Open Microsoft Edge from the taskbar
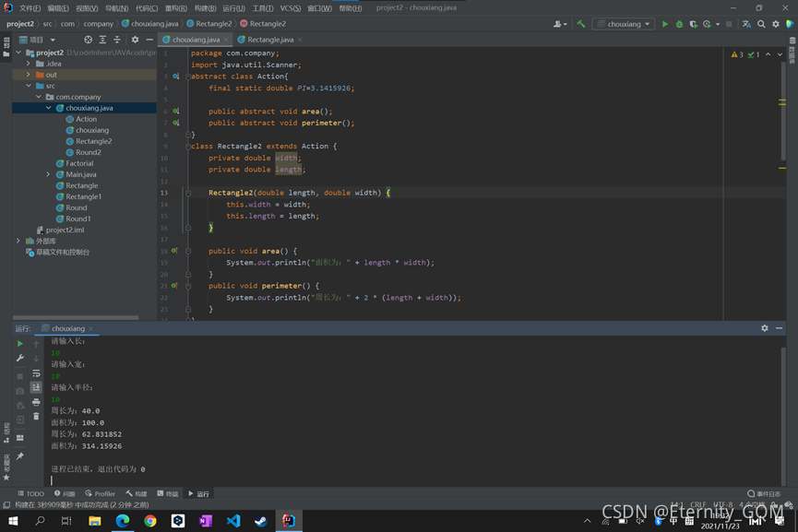The image size is (798, 532). tap(122, 521)
